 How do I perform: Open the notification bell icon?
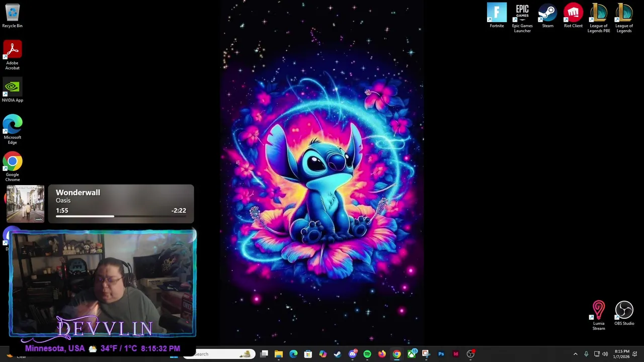click(x=635, y=354)
